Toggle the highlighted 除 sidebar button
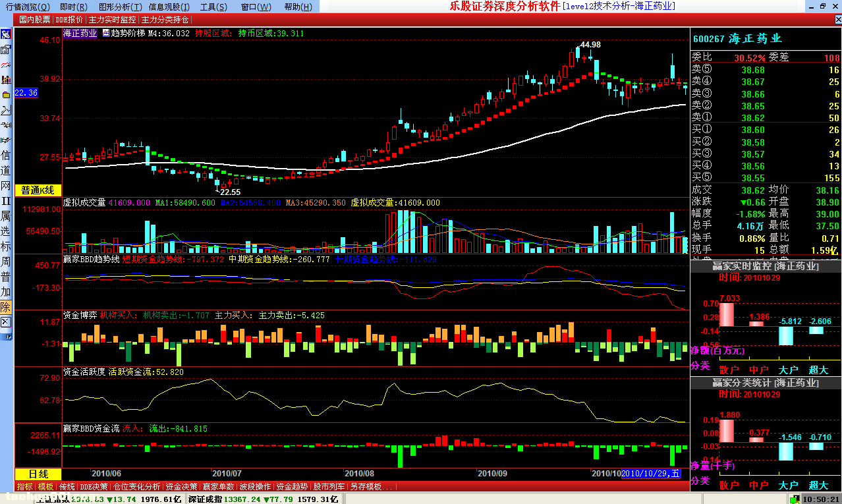The width and height of the screenshot is (842, 504). tap(6, 307)
